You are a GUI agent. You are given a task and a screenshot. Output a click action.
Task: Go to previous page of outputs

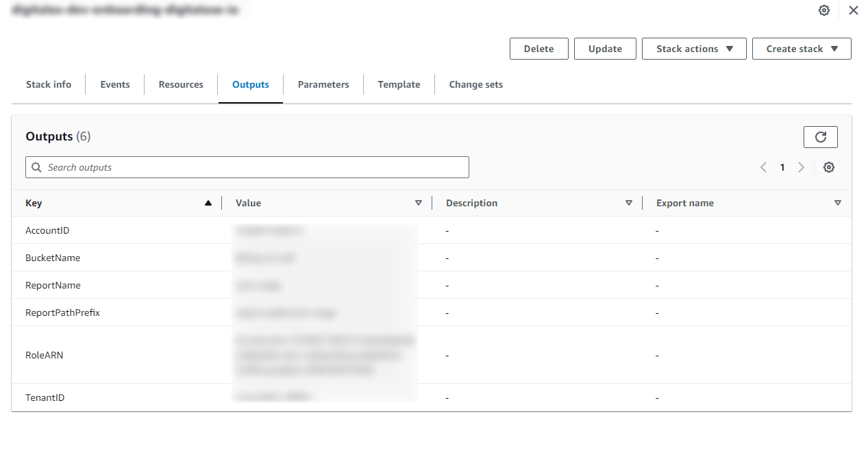[763, 167]
